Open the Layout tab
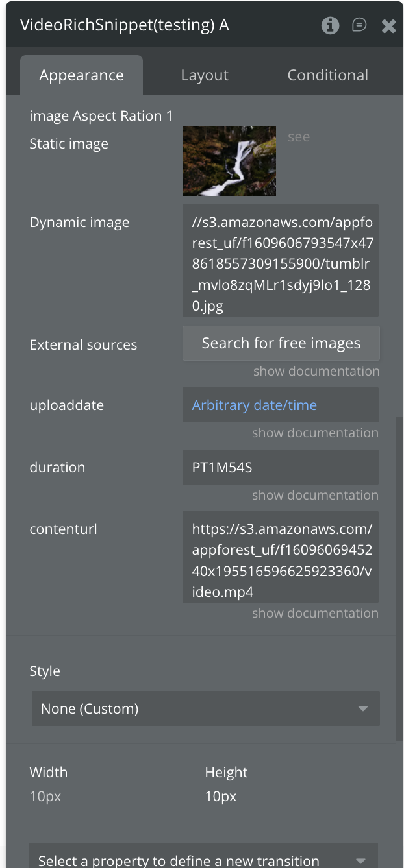Image resolution: width=404 pixels, height=868 pixels. (x=205, y=75)
